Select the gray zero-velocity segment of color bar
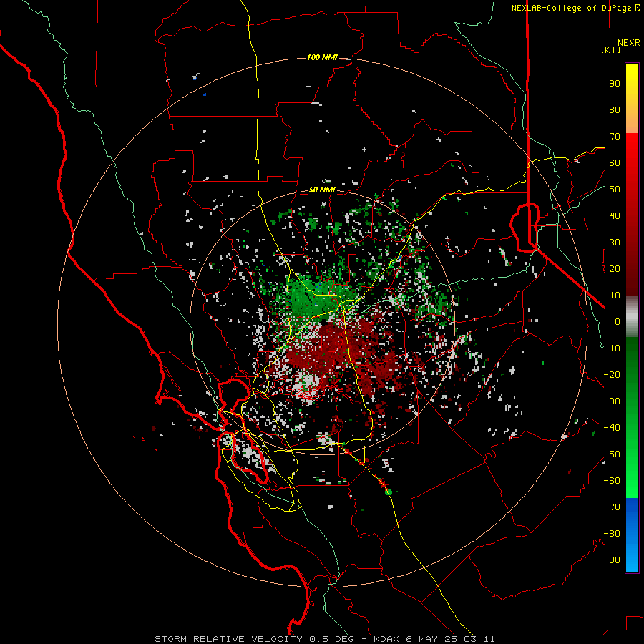 632,317
